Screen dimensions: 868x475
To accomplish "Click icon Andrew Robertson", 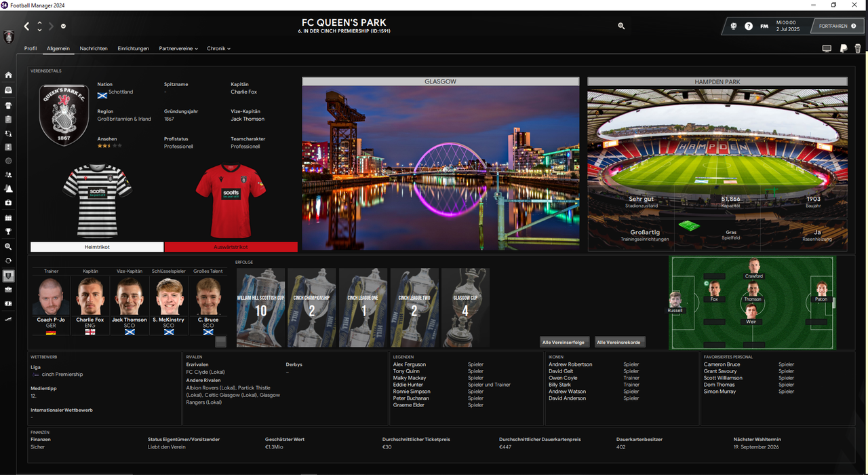I will click(x=570, y=364).
